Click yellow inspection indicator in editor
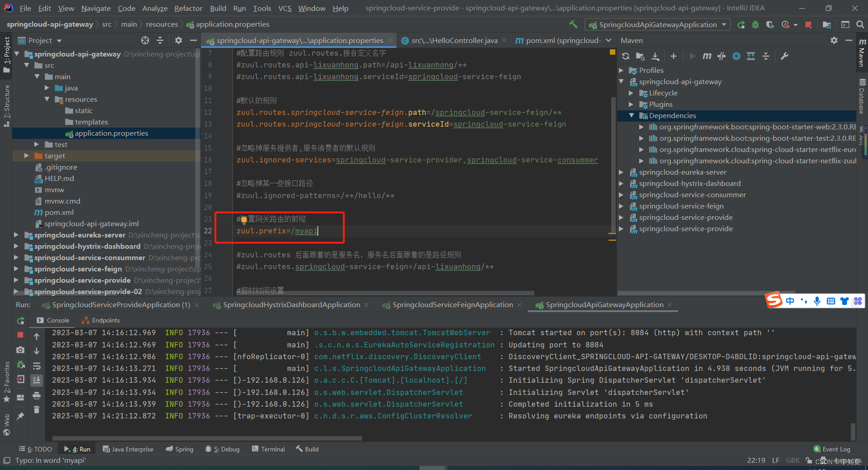 613,52
